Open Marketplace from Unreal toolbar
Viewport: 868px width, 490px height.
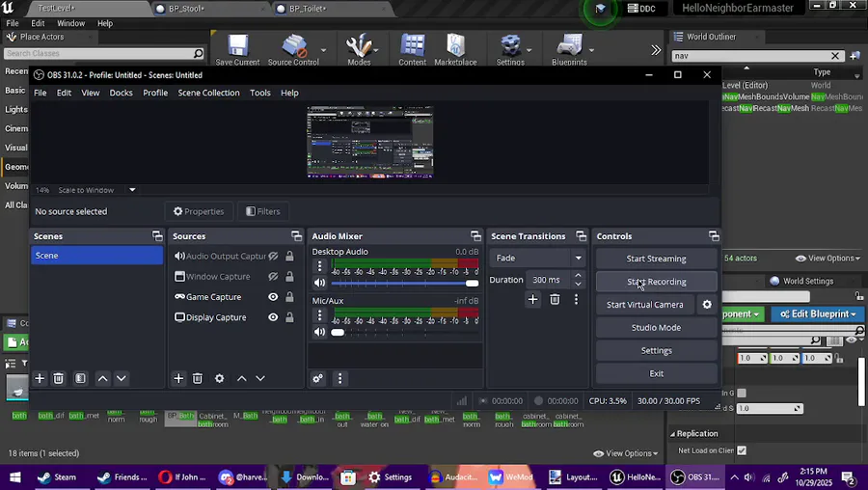pos(455,50)
